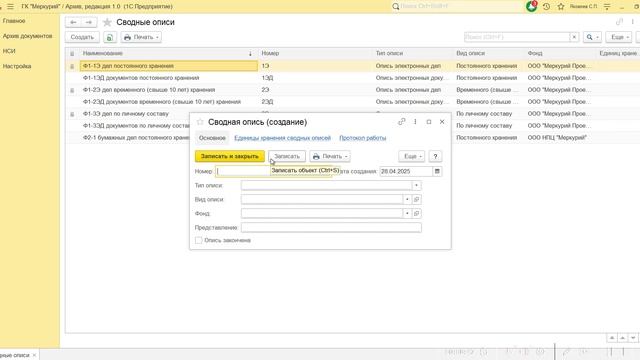Click the Создать button
The width and height of the screenshot is (640, 360).
click(82, 37)
